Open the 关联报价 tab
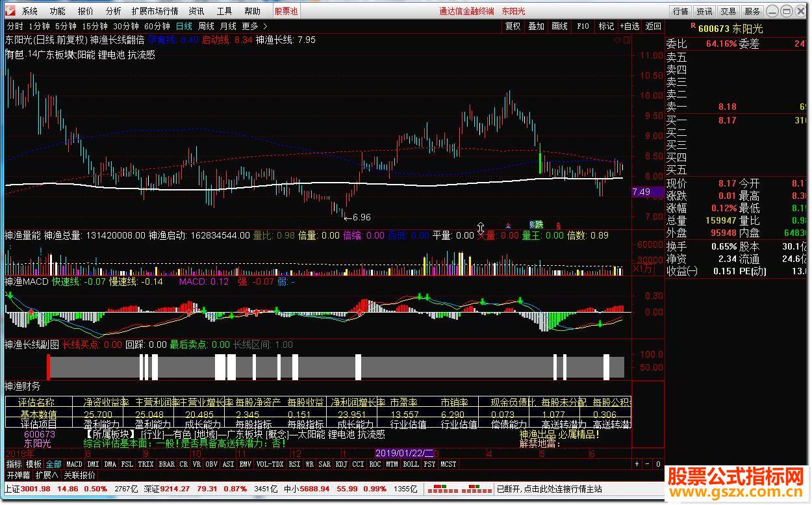The height and width of the screenshot is (505, 812). (79, 475)
